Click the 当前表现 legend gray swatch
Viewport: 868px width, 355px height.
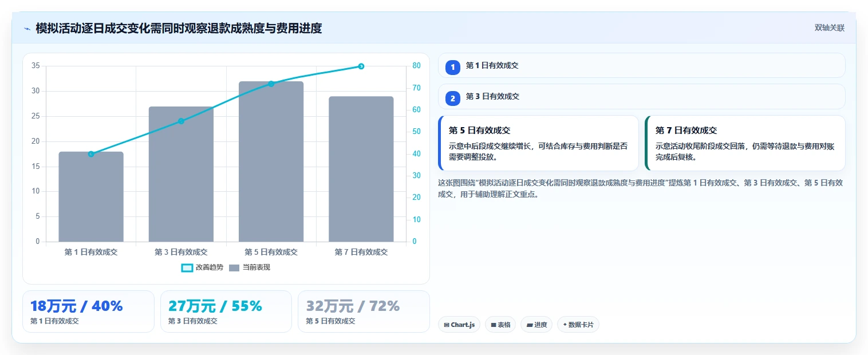point(234,267)
